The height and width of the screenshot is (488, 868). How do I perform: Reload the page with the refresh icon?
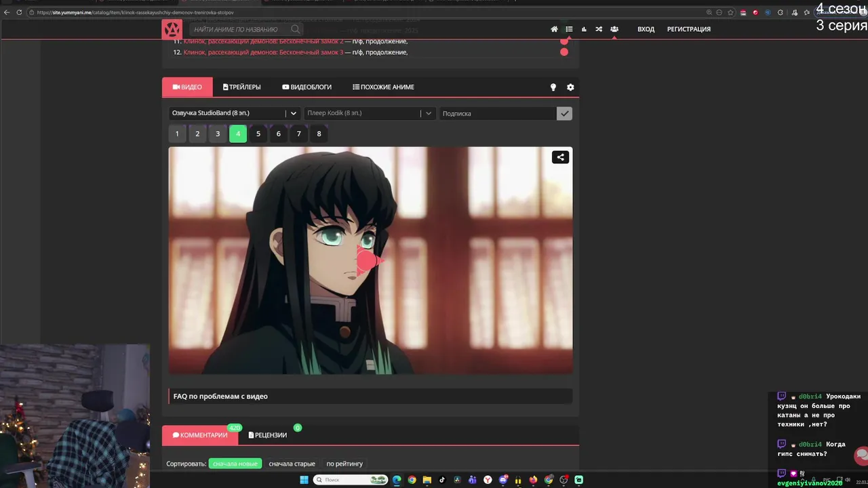tap(19, 12)
